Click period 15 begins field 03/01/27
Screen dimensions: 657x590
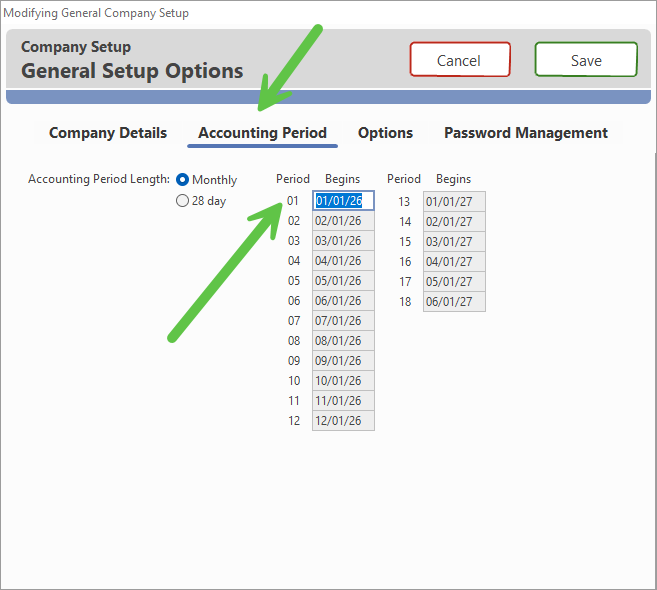pyautogui.click(x=454, y=242)
